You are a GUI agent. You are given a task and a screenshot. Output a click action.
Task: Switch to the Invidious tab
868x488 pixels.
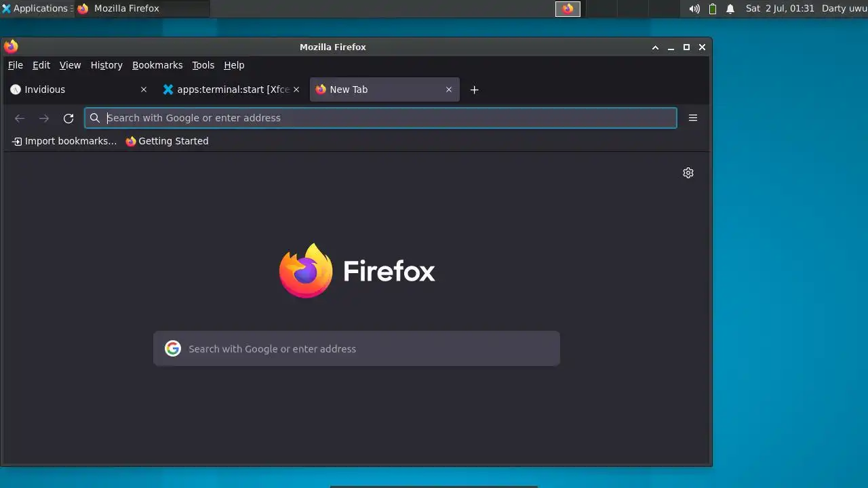[79, 89]
